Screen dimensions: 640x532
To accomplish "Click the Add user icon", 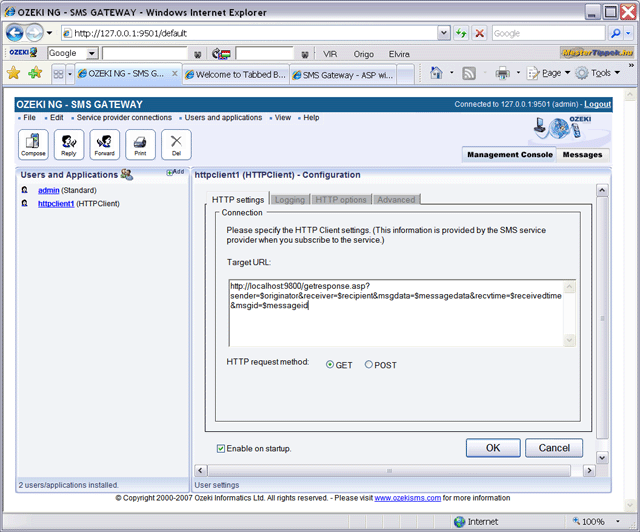I will (175, 172).
